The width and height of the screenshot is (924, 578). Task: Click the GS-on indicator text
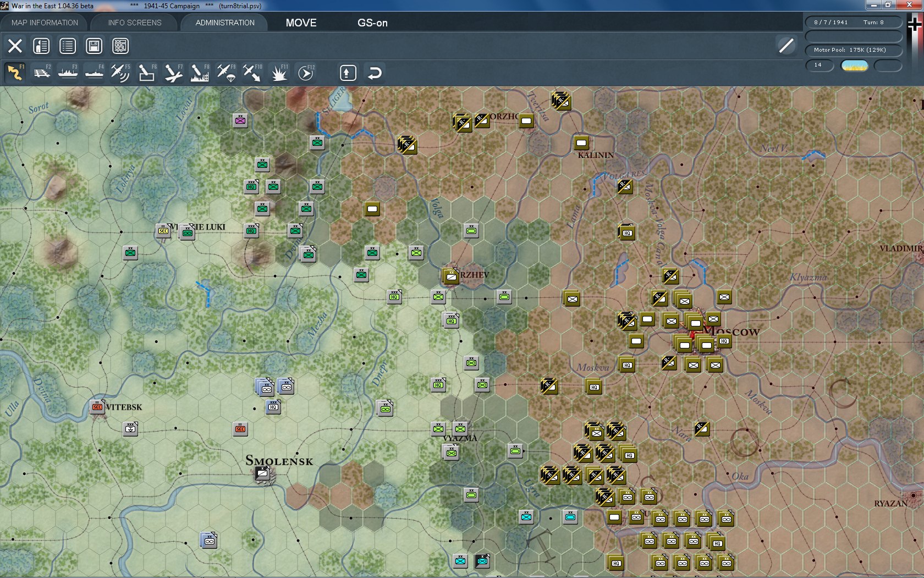pyautogui.click(x=372, y=23)
